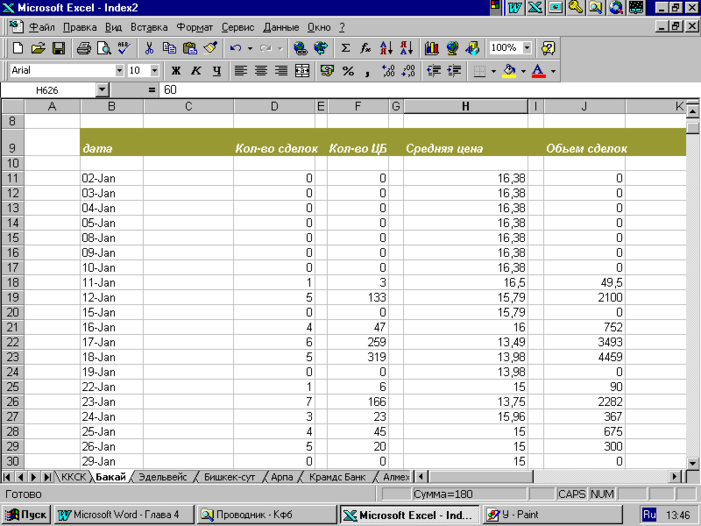The height and width of the screenshot is (526, 701).
Task: Apply Percent Style format
Action: click(348, 71)
